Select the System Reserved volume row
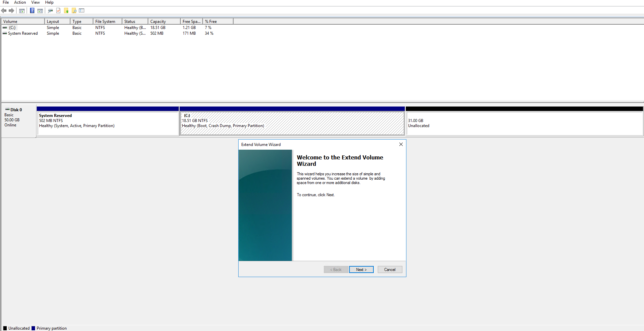Screen dimensions: 644x331 pyautogui.click(x=23, y=33)
